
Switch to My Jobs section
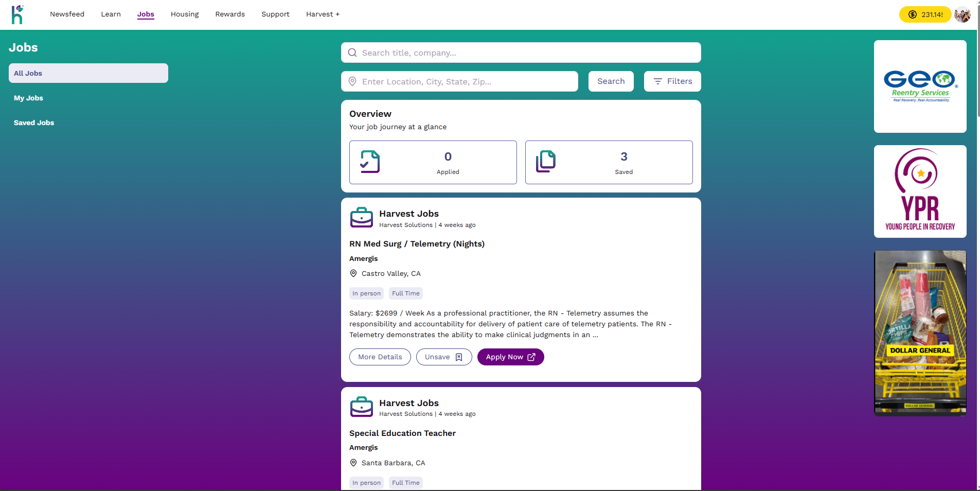click(x=28, y=98)
